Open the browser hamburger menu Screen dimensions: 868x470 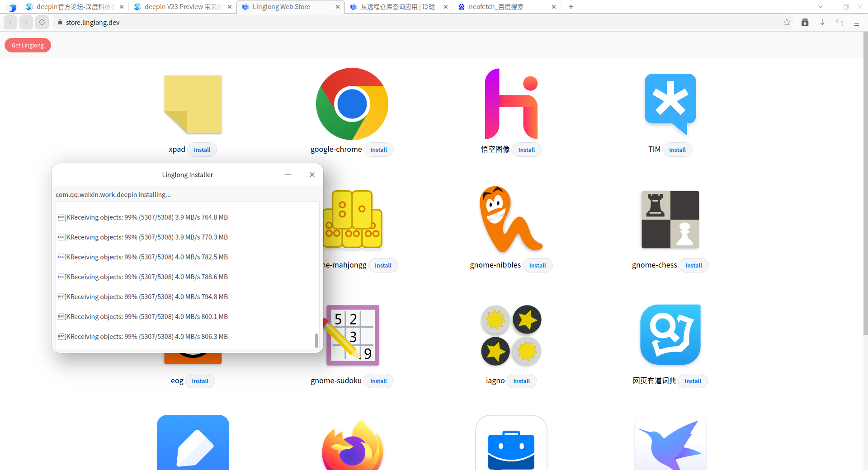click(856, 23)
